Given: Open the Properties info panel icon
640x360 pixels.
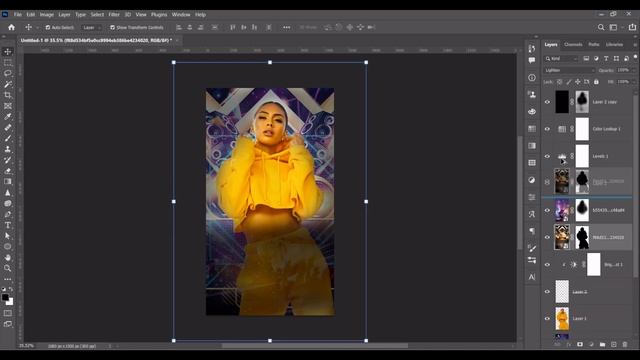Looking at the screenshot, I should tap(532, 78).
